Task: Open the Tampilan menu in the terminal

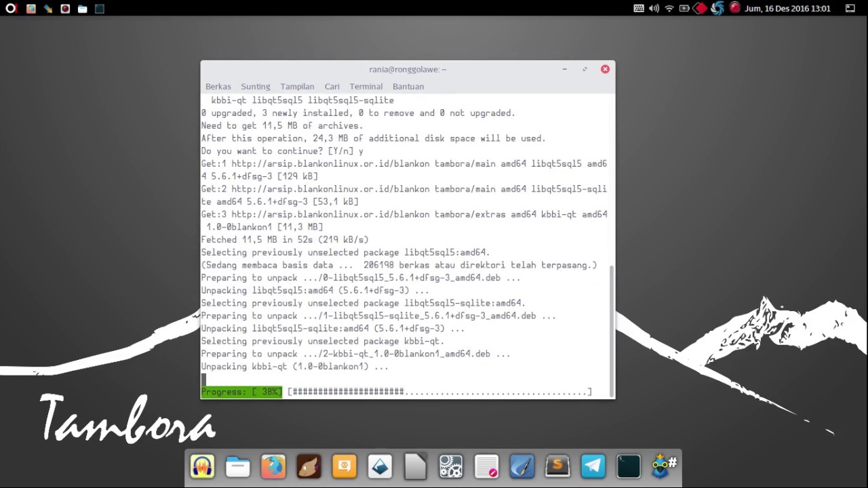Action: [x=297, y=87]
